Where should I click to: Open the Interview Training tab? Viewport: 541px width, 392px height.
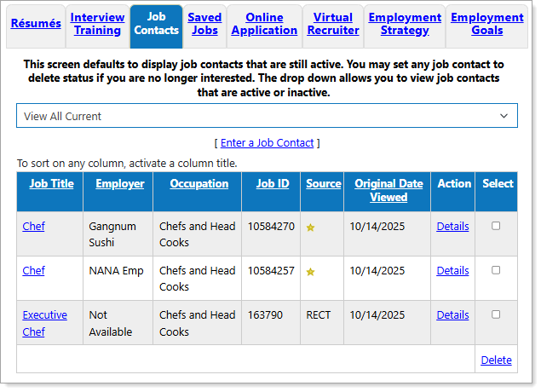(x=96, y=24)
